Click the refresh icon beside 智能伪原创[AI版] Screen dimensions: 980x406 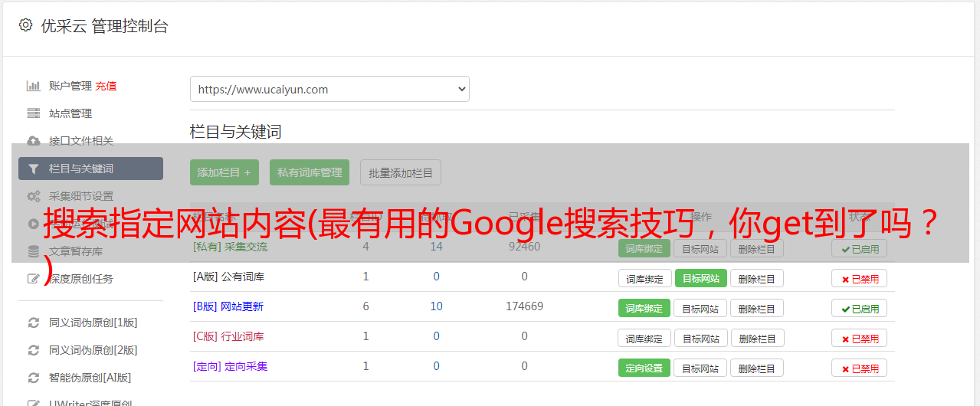coord(34,378)
